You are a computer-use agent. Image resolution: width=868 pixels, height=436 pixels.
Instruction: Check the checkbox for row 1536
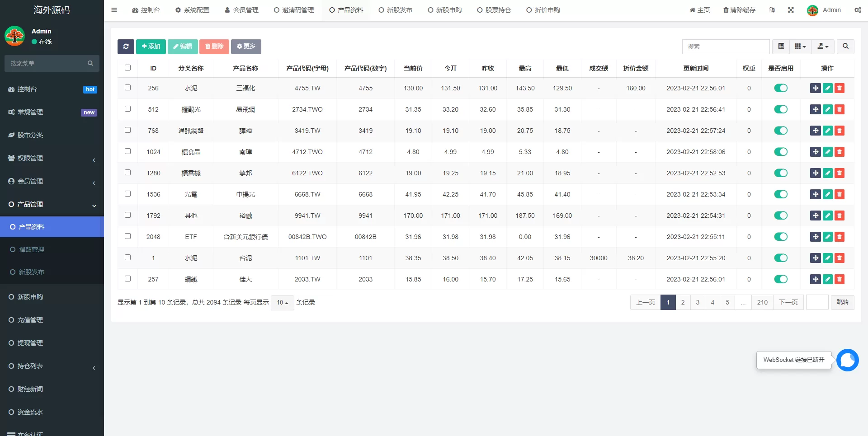tap(127, 194)
